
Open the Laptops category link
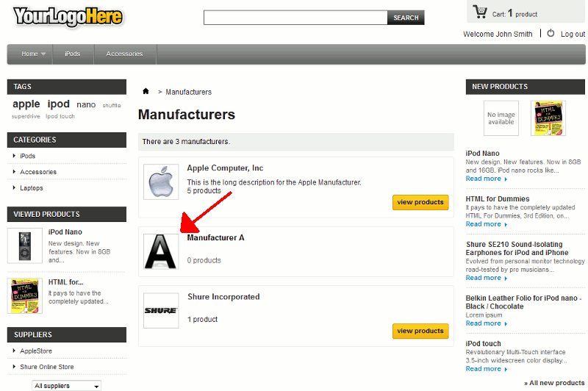[x=32, y=188]
